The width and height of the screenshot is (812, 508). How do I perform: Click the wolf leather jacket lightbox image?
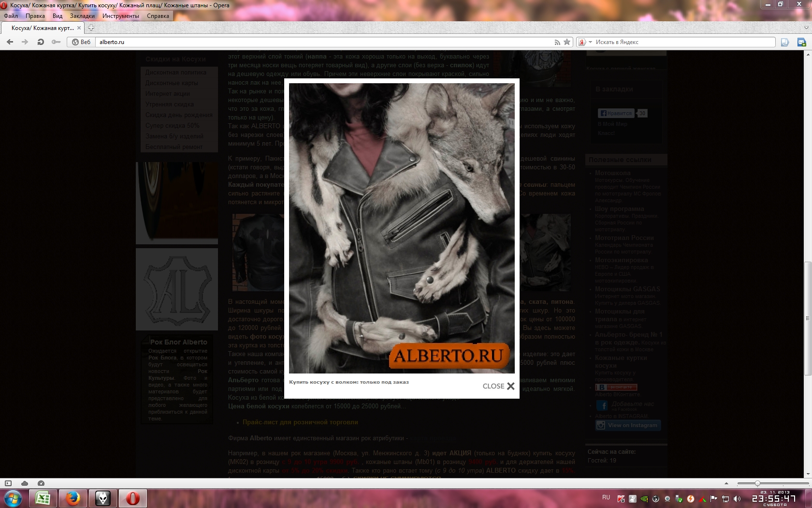point(402,228)
